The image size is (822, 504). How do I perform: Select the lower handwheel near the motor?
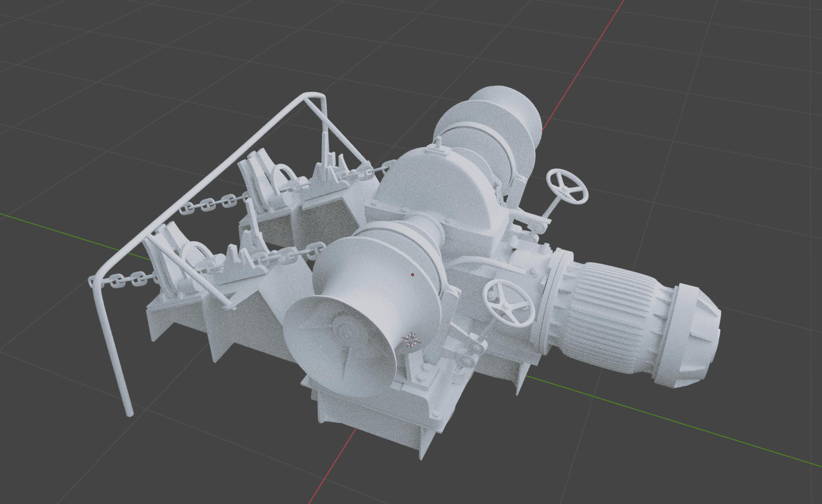(509, 304)
